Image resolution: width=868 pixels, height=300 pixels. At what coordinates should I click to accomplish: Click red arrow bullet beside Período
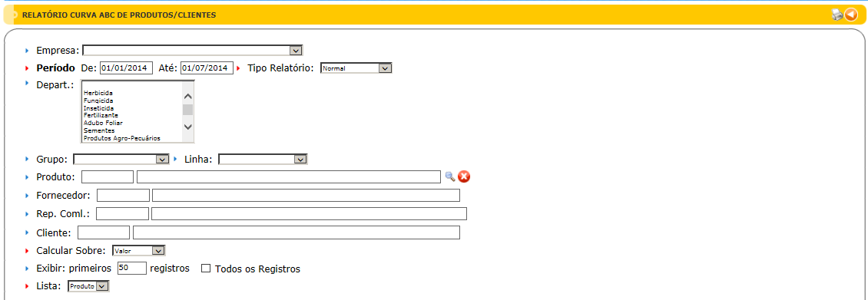27,68
